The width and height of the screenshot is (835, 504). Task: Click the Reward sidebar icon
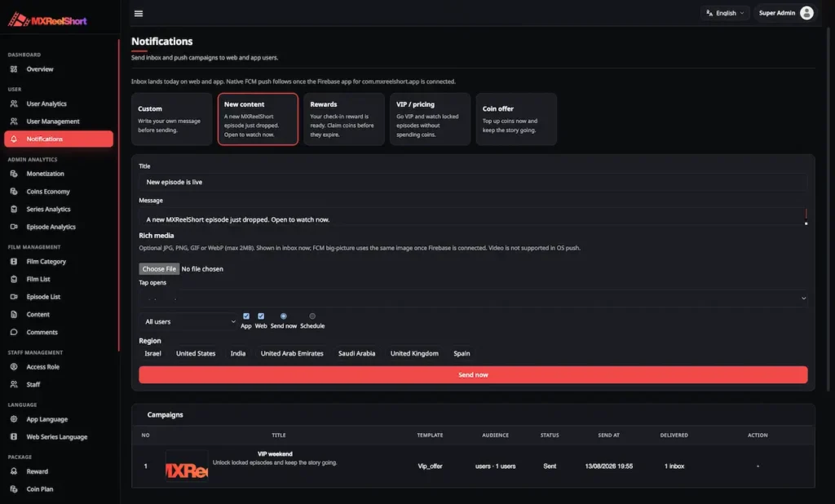tap(14, 471)
